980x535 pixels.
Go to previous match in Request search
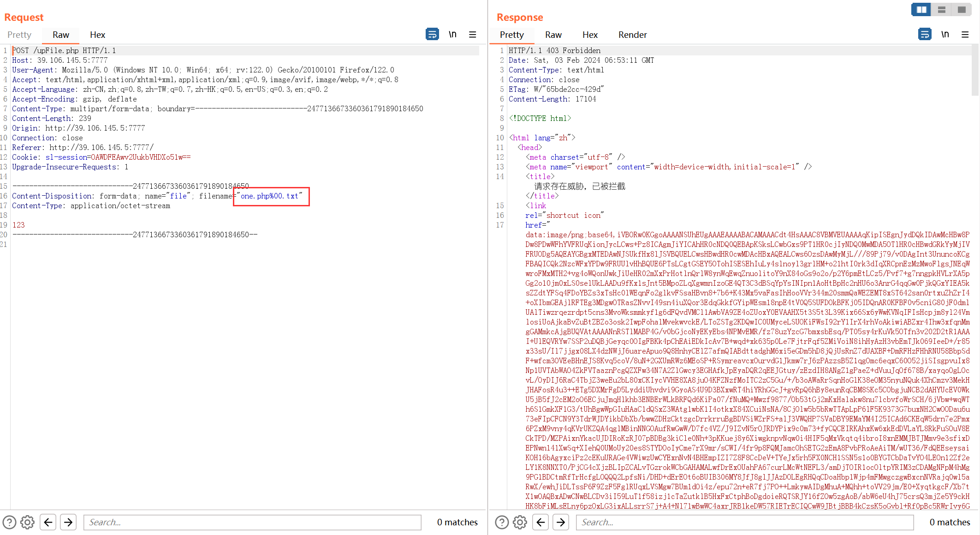point(48,522)
